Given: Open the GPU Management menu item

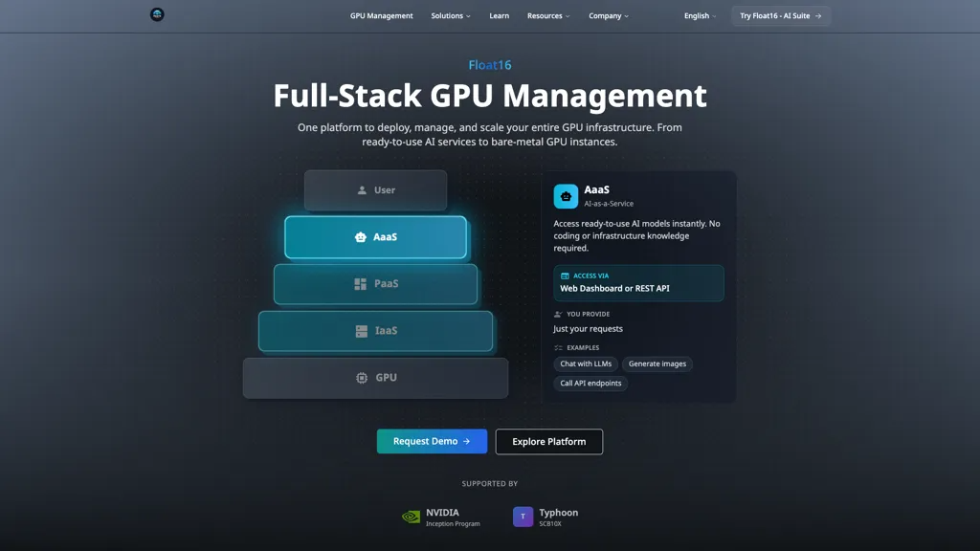Looking at the screenshot, I should click(381, 15).
